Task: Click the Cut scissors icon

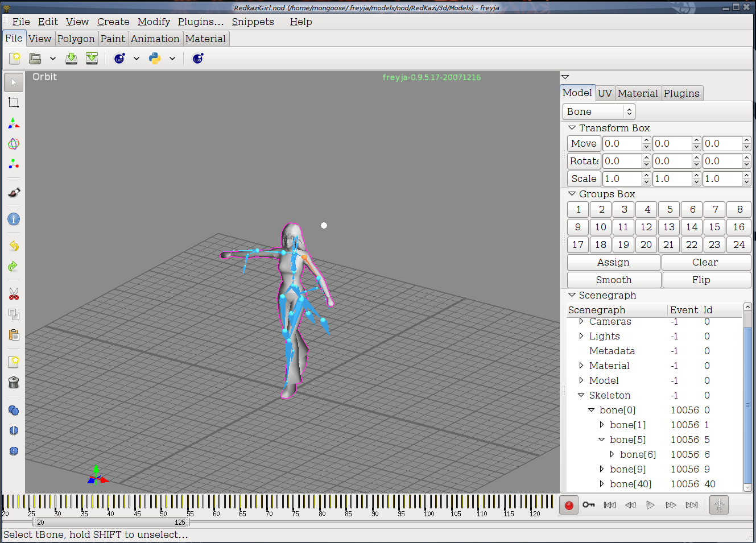Action: pyautogui.click(x=14, y=294)
